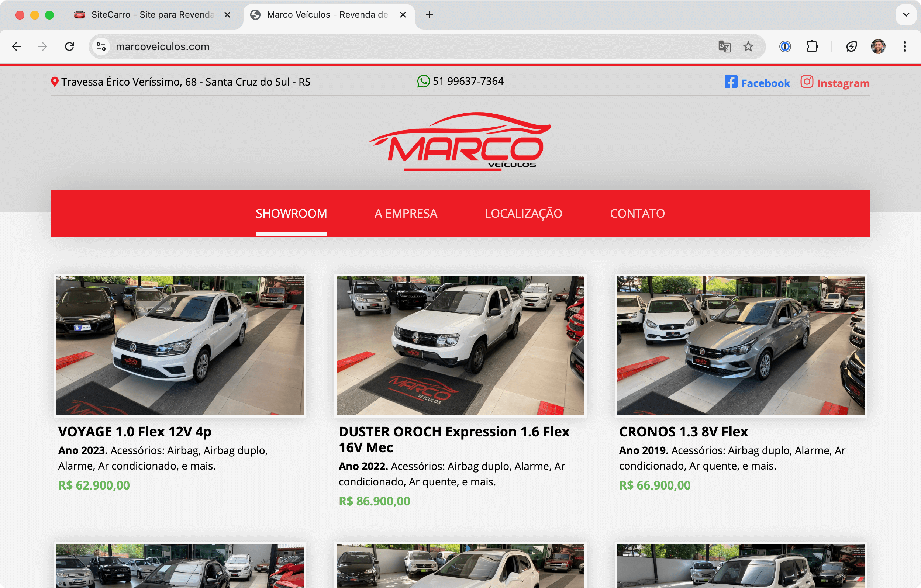Click the browser forward arrow
This screenshot has width=921, height=588.
click(x=43, y=46)
